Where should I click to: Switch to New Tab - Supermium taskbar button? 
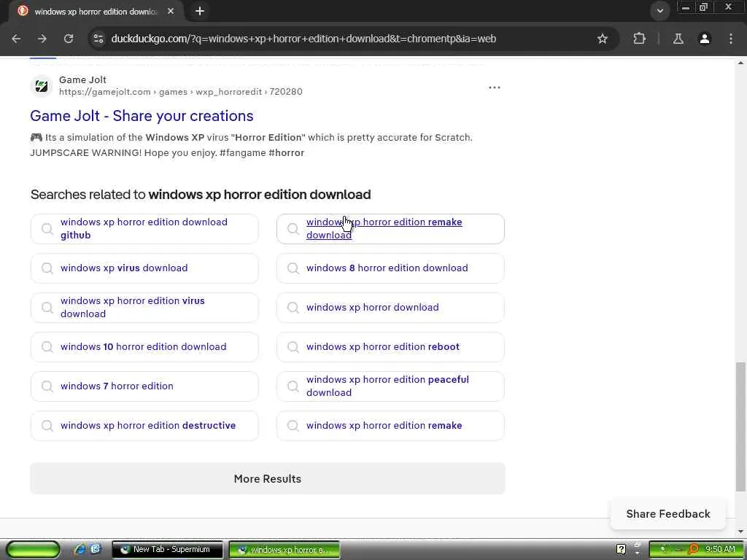(x=167, y=550)
